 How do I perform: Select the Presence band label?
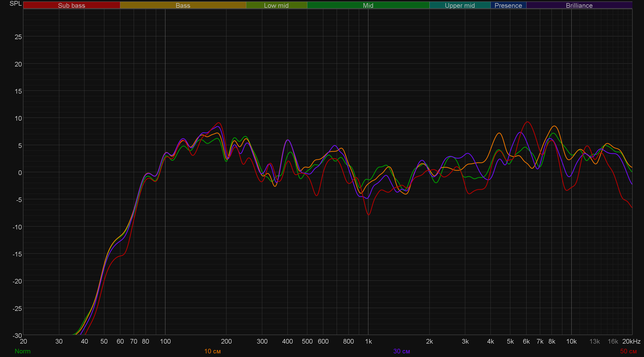(508, 5)
